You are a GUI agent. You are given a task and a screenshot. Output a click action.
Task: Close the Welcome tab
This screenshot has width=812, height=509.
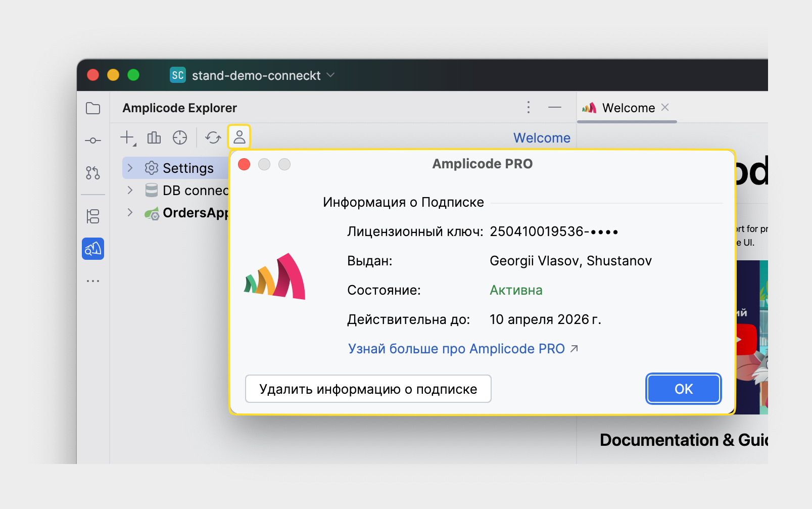click(665, 107)
